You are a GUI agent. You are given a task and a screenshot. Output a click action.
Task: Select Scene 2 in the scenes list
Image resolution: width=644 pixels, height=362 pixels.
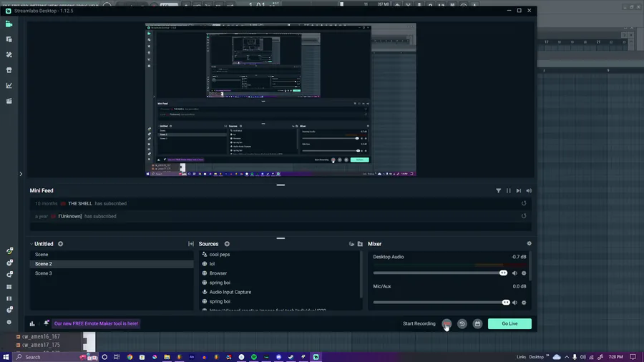112,264
